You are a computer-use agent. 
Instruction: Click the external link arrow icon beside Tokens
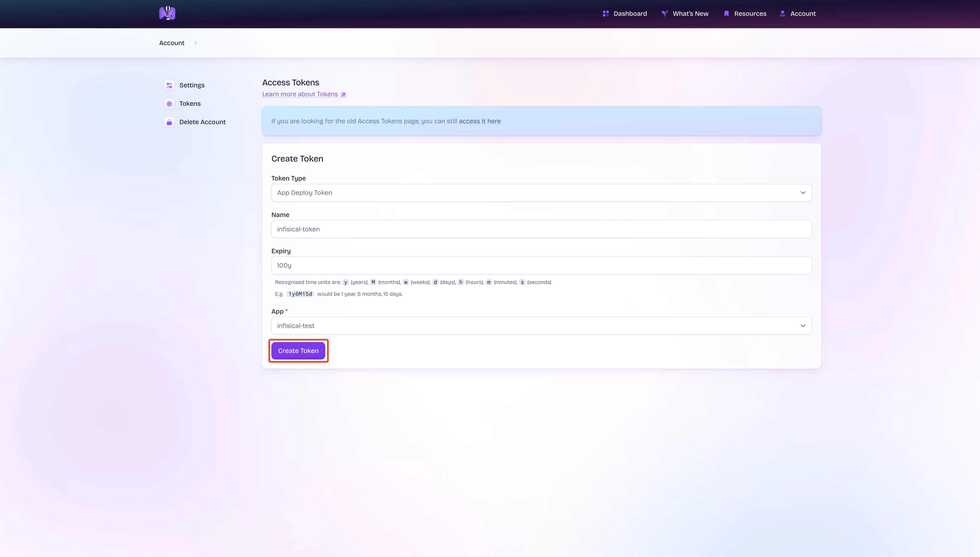[343, 95]
